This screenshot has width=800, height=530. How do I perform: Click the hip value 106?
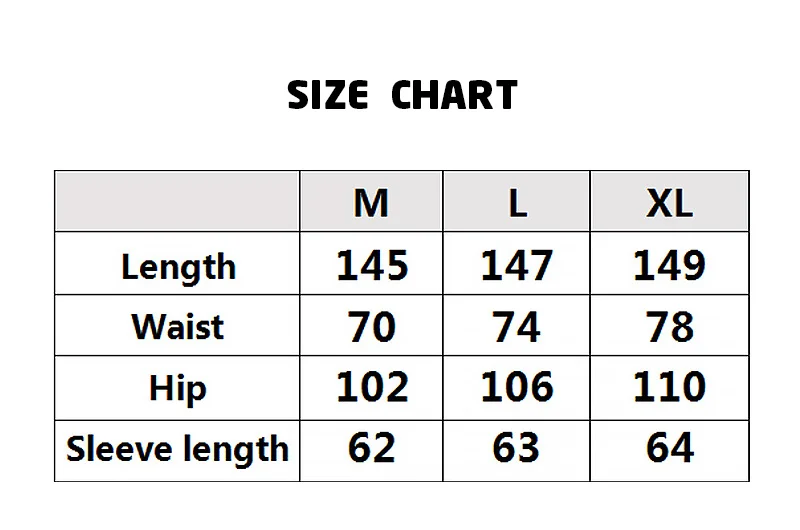(517, 387)
